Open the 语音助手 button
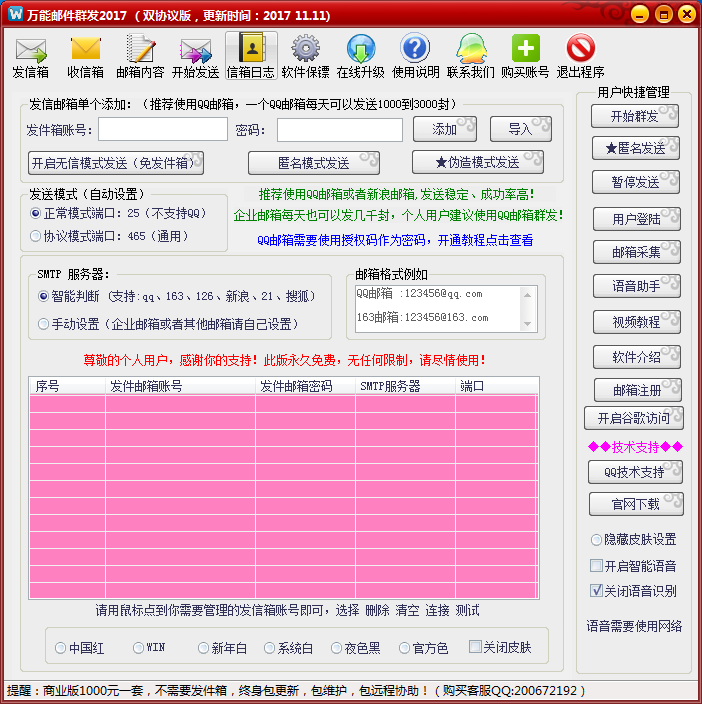This screenshot has width=702, height=704. pos(636,286)
